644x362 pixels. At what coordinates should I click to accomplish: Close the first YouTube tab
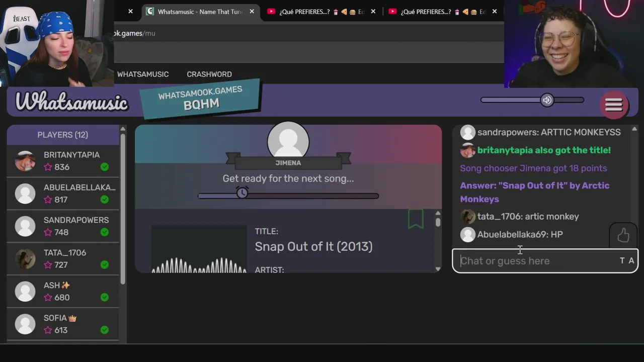pyautogui.click(x=373, y=12)
